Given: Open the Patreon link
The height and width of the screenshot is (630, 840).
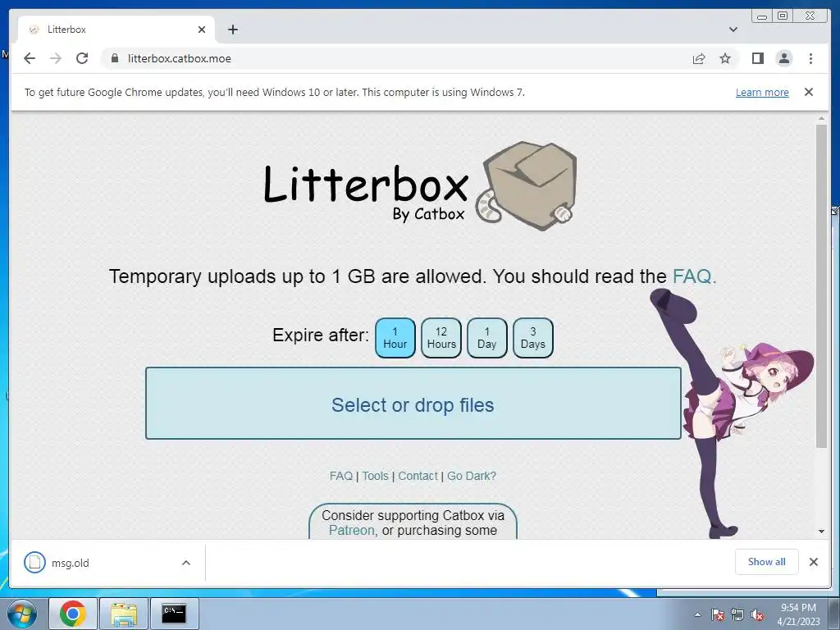Looking at the screenshot, I should tap(351, 531).
